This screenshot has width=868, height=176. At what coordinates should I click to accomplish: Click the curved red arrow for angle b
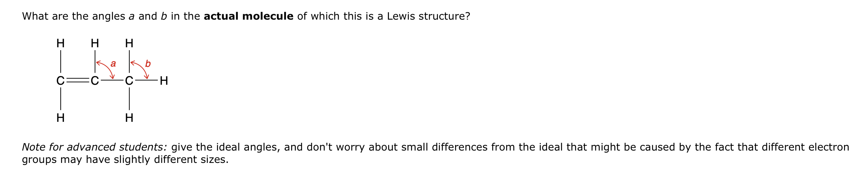(x=141, y=68)
